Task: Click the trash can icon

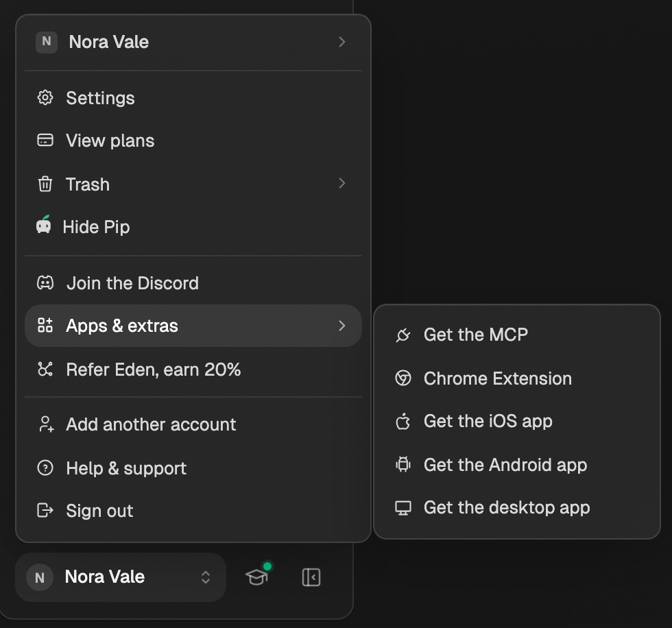Action: pyautogui.click(x=45, y=184)
